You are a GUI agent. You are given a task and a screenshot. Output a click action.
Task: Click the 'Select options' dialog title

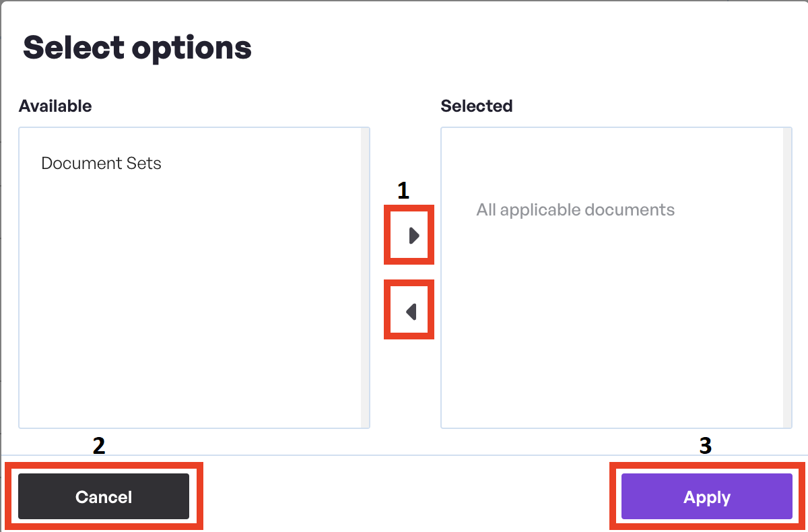(137, 48)
